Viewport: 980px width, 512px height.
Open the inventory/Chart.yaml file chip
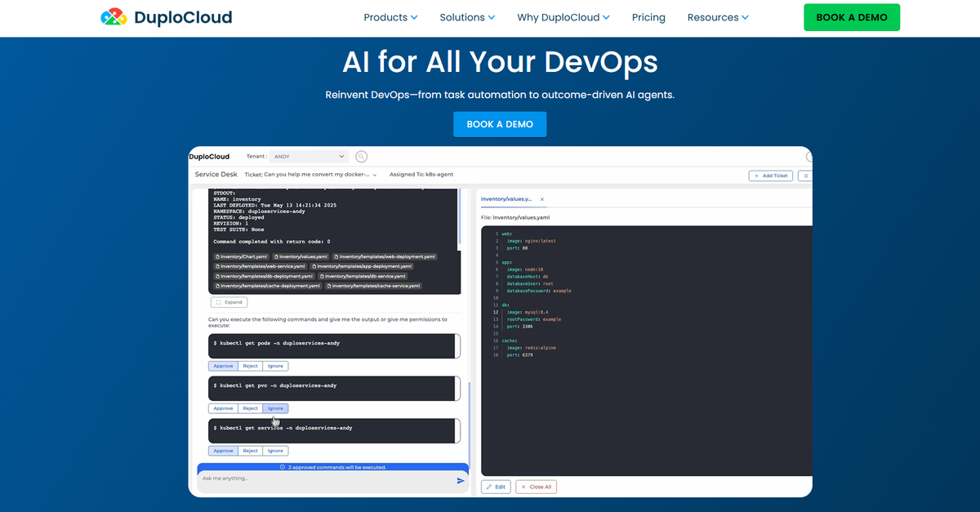click(x=241, y=256)
